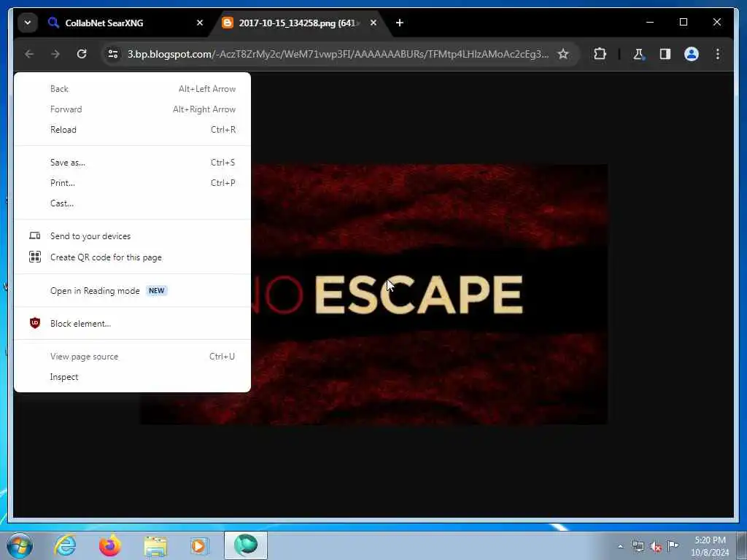Open the Windows Start button
Screen dimensions: 747x560
coord(20,545)
